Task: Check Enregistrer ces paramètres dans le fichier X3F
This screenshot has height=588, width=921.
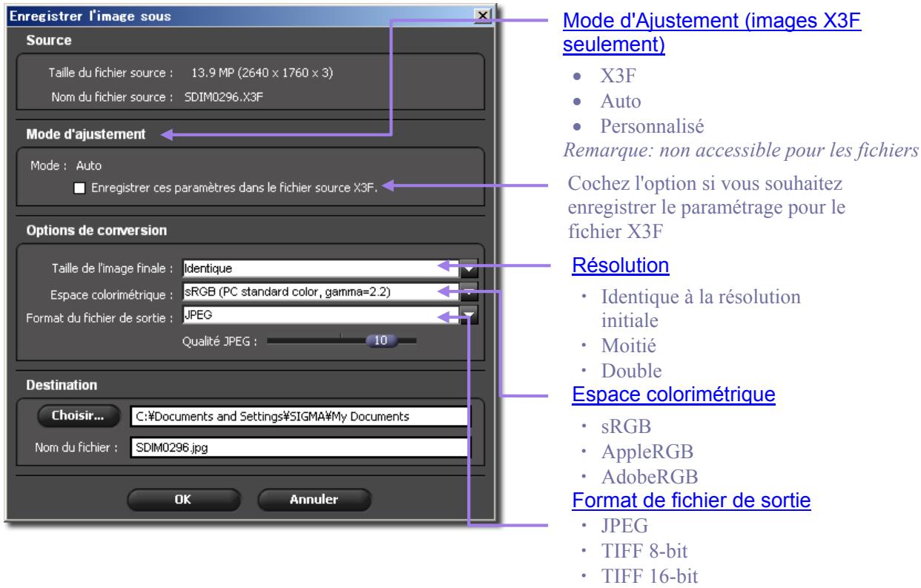Action: (x=79, y=188)
